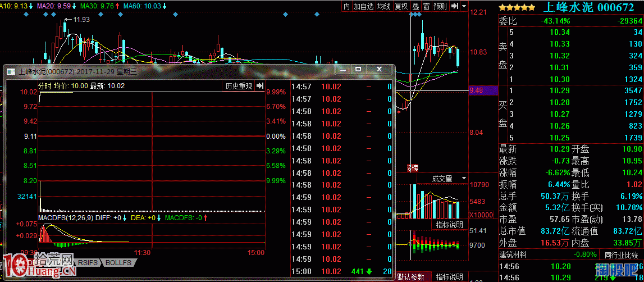The height and width of the screenshot is (282, 644).
Task: Click the MACDFS(12,26,9) indicator label
Action: click(66, 217)
